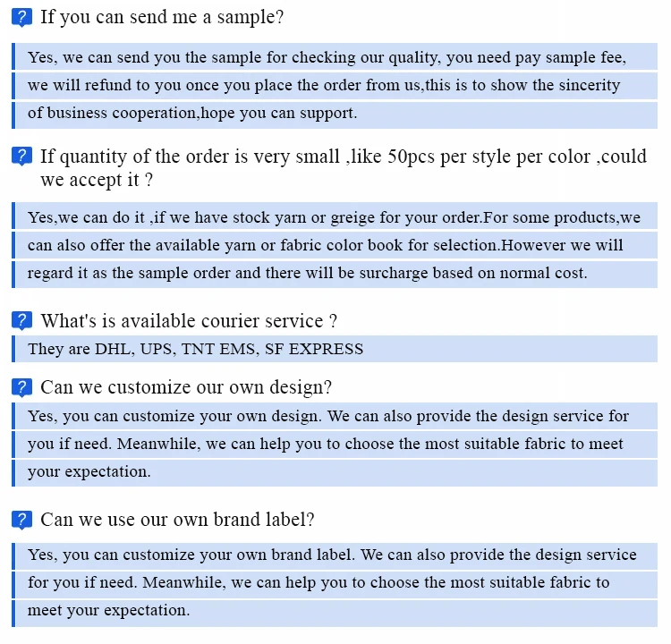
Task: Click 'Can we customize our own design?' heading
Action: (186, 387)
